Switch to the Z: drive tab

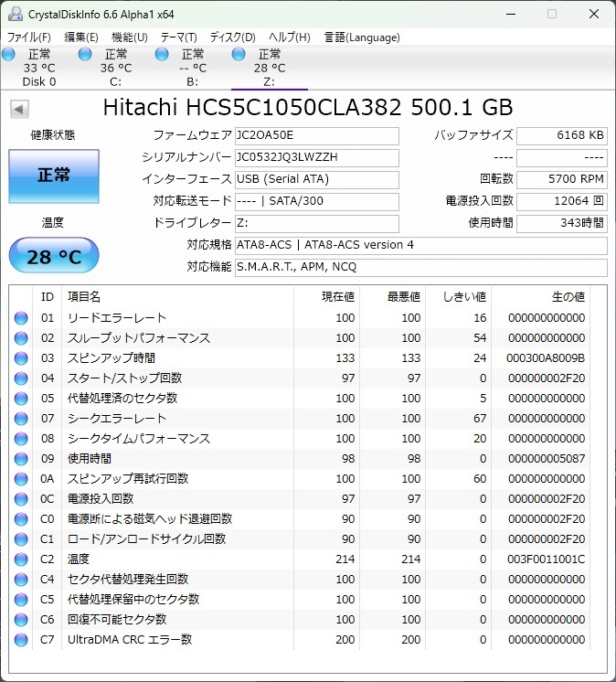pos(269,68)
